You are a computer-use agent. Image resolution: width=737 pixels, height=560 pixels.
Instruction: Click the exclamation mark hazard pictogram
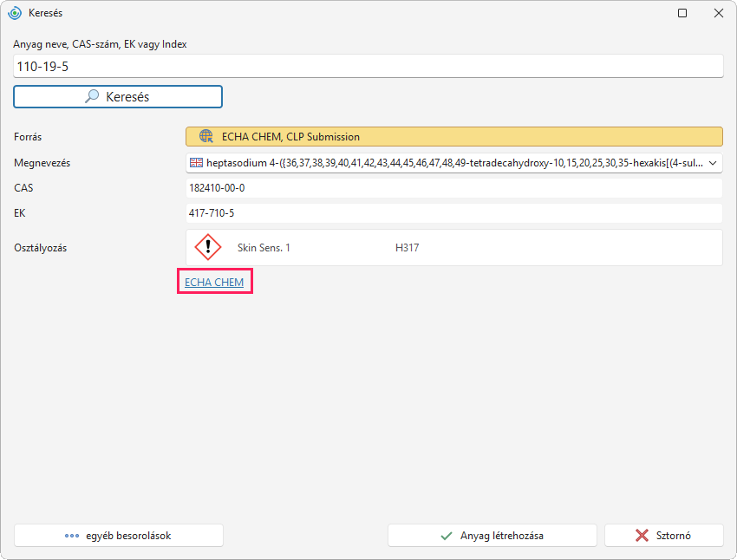(x=208, y=247)
